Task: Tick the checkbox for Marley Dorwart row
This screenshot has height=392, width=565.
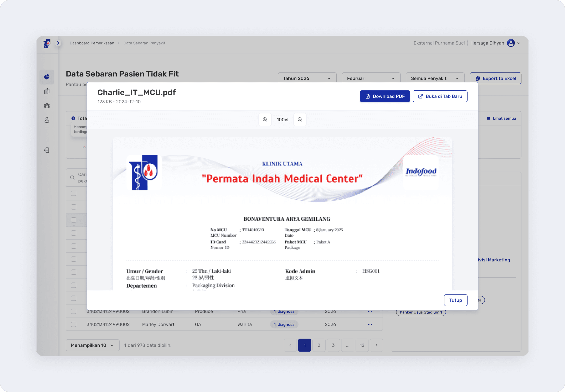Action: point(74,324)
